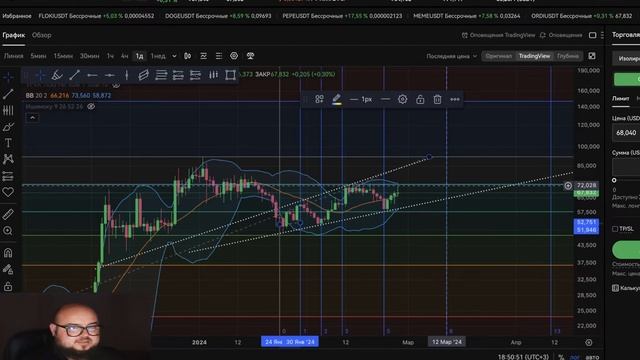Viewport: 640px width, 360px height.
Task: Toggle magnet mode in left sidebar
Action: click(x=8, y=253)
